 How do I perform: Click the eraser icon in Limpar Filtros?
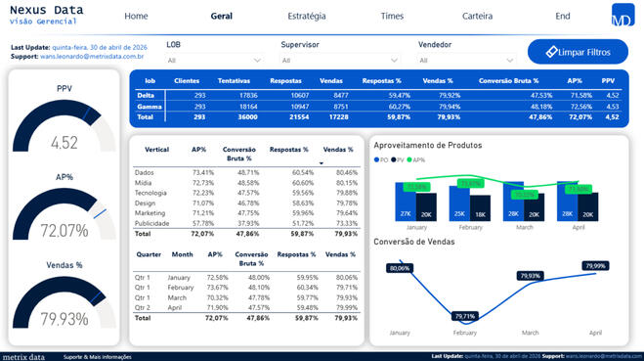551,52
